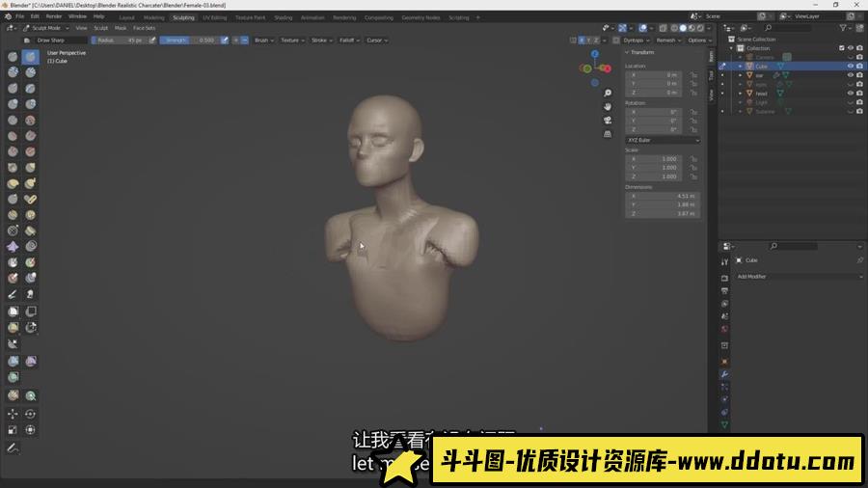Screen dimensions: 868x488
Task: Toggle Radius pressure sensitivity button
Action: tap(152, 41)
